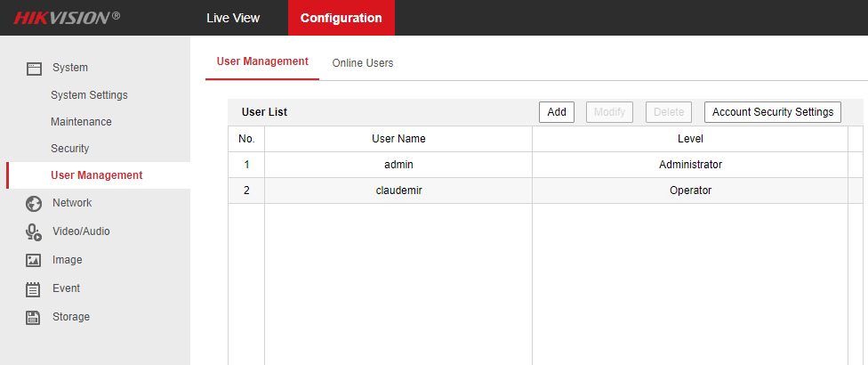Viewport: 868px width, 365px height.
Task: Click the Hikvision logo
Action: pos(67,18)
